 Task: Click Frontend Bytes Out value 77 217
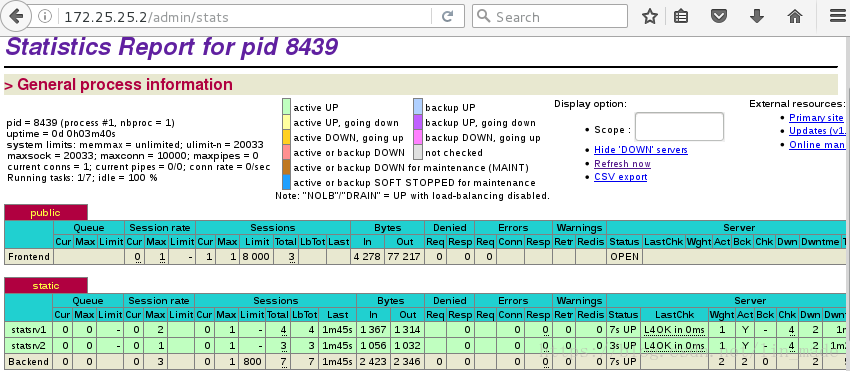coord(404,257)
